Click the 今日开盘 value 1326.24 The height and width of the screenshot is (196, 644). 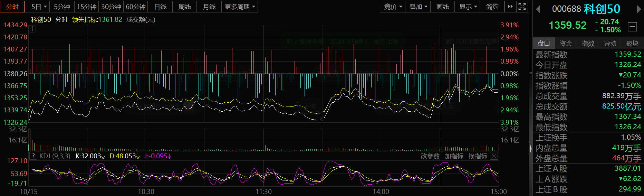pyautogui.click(x=628, y=65)
